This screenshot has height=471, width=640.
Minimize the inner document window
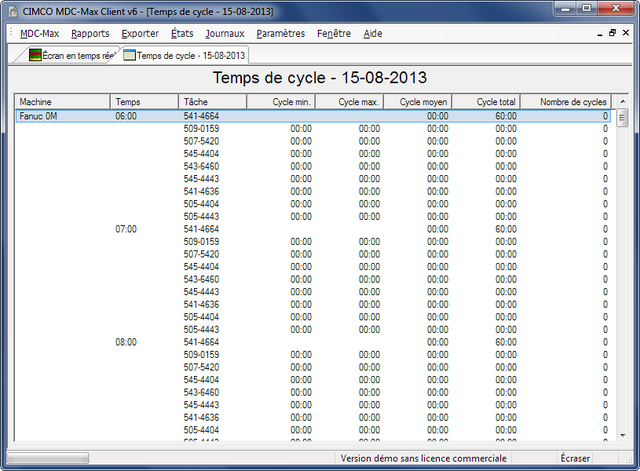coord(600,34)
